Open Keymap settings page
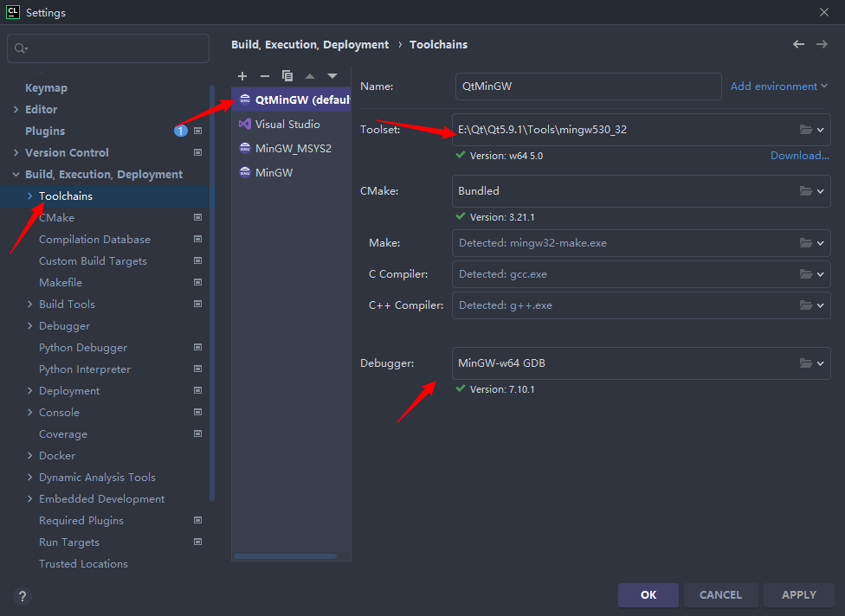 pos(47,87)
